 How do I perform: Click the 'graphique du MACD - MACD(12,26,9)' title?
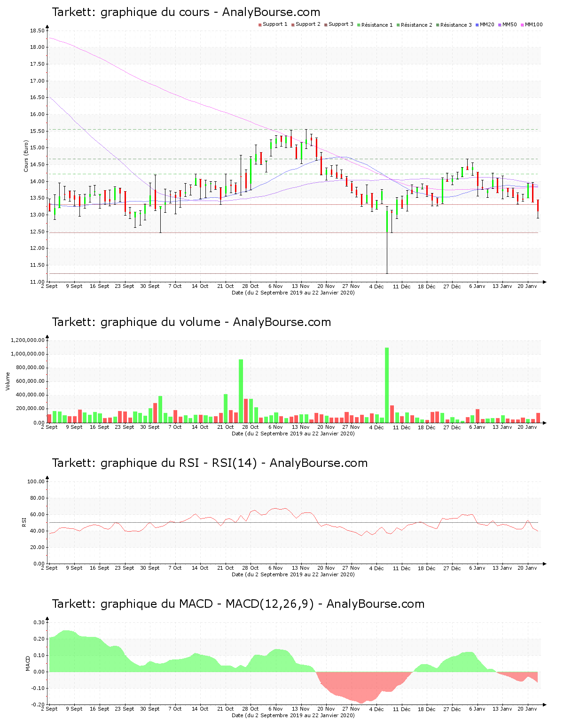click(207, 604)
